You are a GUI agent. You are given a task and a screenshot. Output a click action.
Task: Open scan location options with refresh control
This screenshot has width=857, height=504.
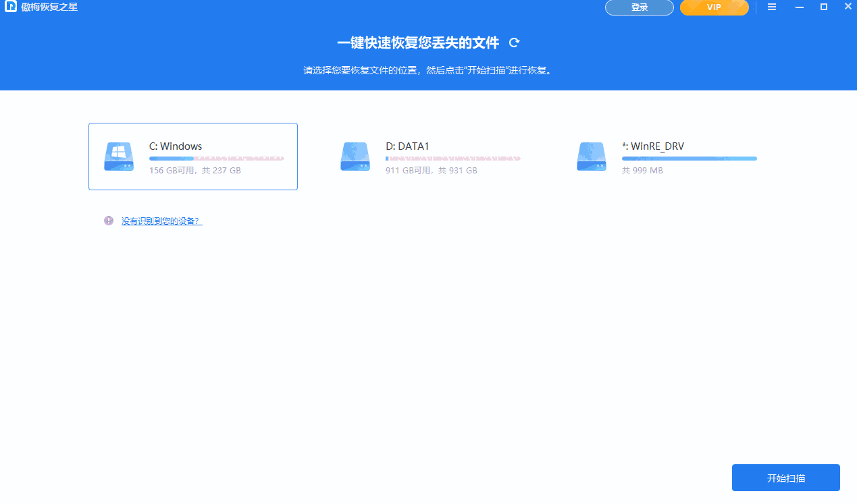point(514,42)
